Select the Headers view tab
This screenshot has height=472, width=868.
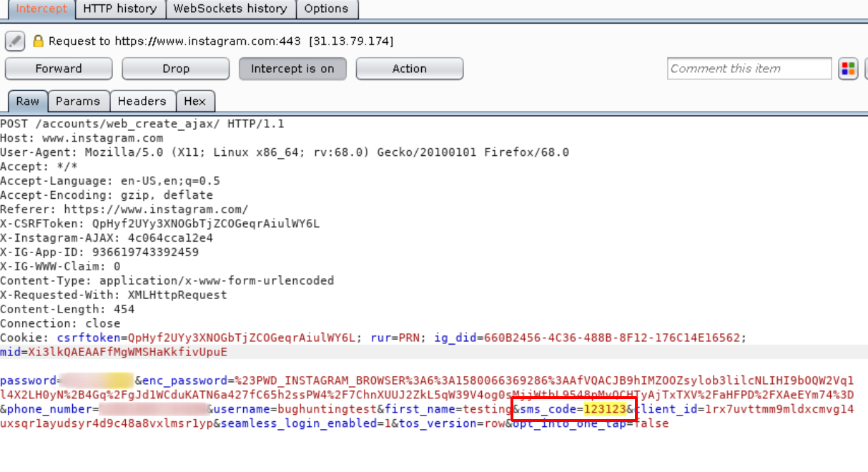pos(142,102)
